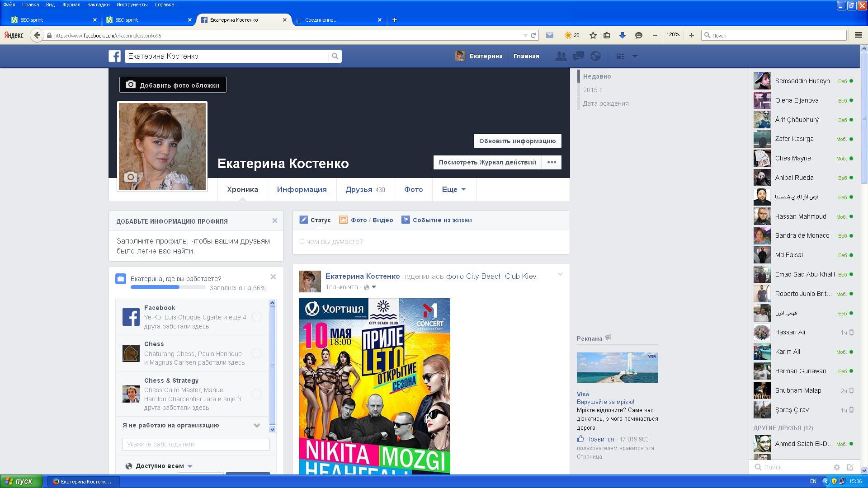
Task: Select 'Событие из жизни' composer option
Action: pos(437,220)
